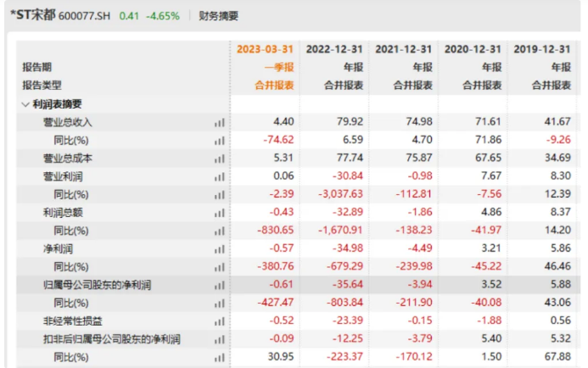The height and width of the screenshot is (368, 588).
Task: Click value 67.88 in 2019 column
Action: pos(557,357)
